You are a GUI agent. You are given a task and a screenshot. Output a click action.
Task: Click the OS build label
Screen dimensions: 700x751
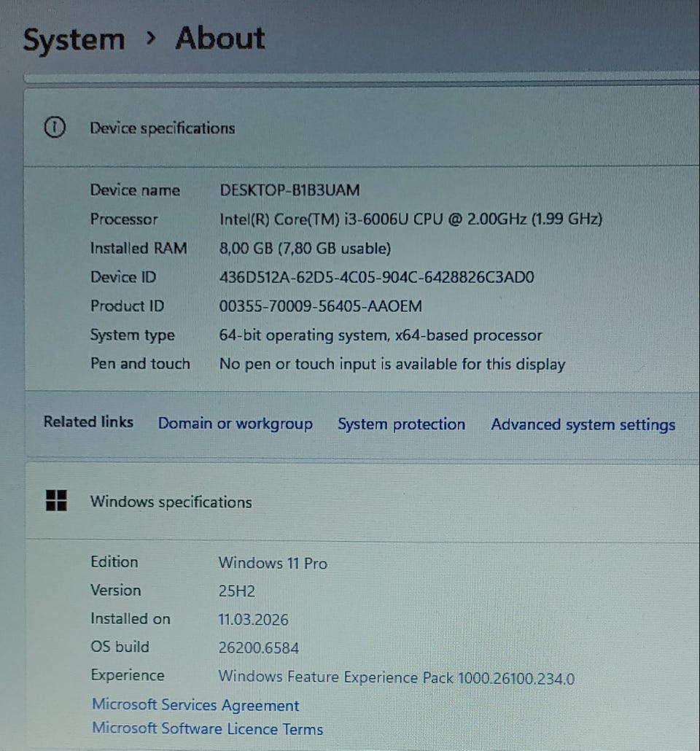click(120, 647)
